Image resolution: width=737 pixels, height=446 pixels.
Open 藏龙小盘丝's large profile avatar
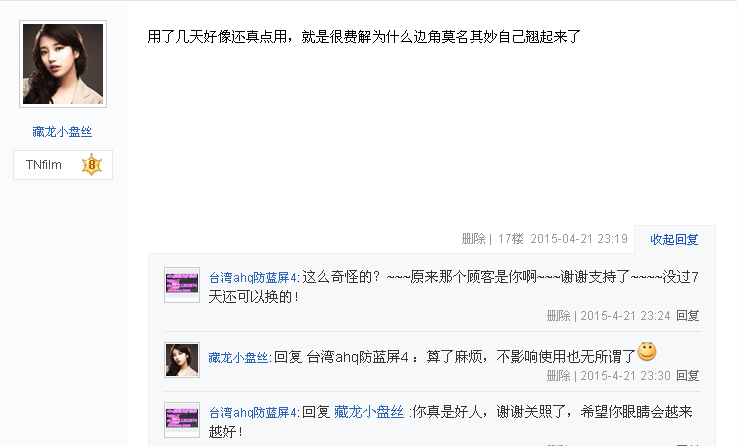[x=63, y=64]
